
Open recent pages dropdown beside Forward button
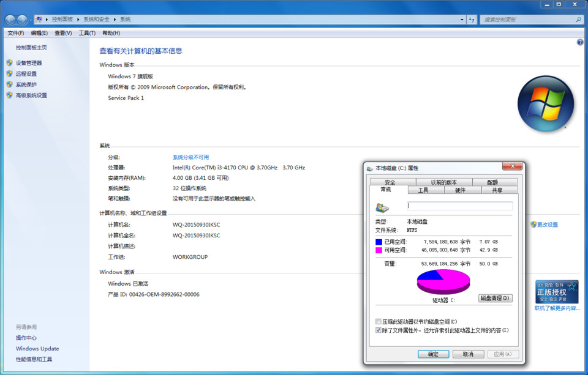tap(31, 20)
